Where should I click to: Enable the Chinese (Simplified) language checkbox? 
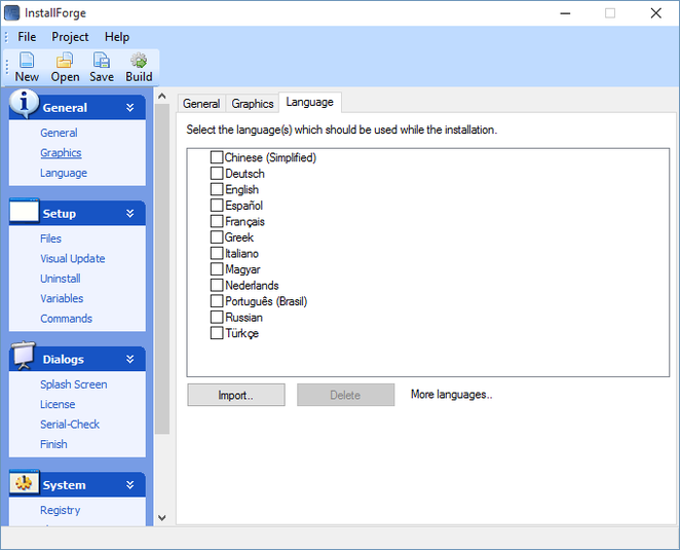[217, 157]
